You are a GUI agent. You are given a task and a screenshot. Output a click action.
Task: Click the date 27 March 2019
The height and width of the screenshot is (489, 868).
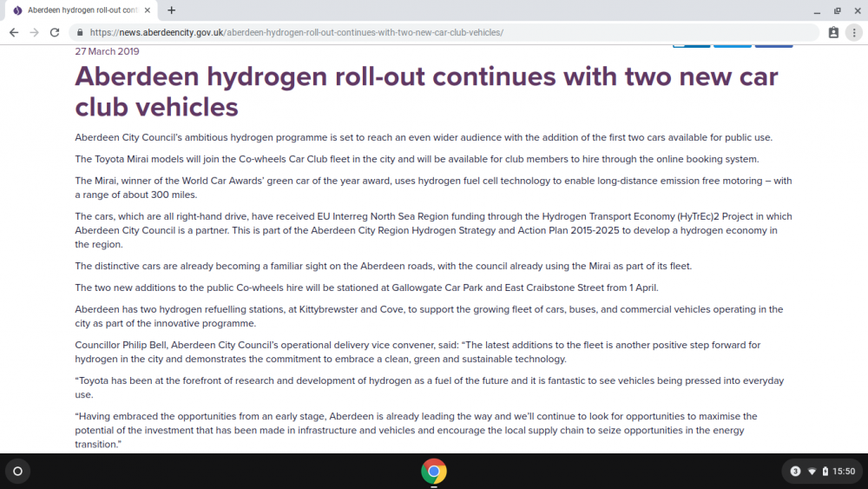coord(108,51)
